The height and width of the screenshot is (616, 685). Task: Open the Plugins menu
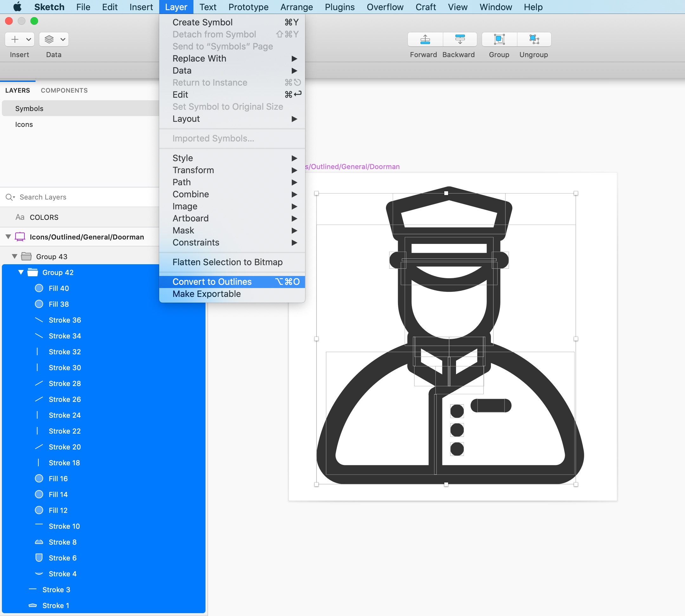tap(339, 7)
